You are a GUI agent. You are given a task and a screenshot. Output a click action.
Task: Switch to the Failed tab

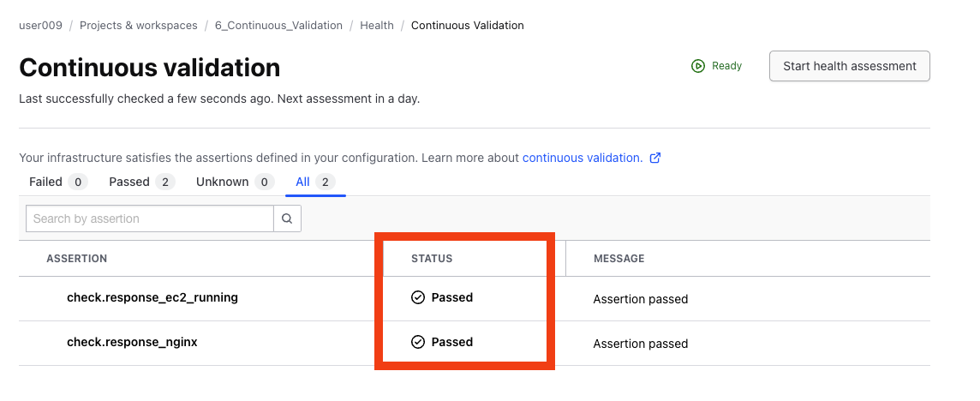(57, 182)
